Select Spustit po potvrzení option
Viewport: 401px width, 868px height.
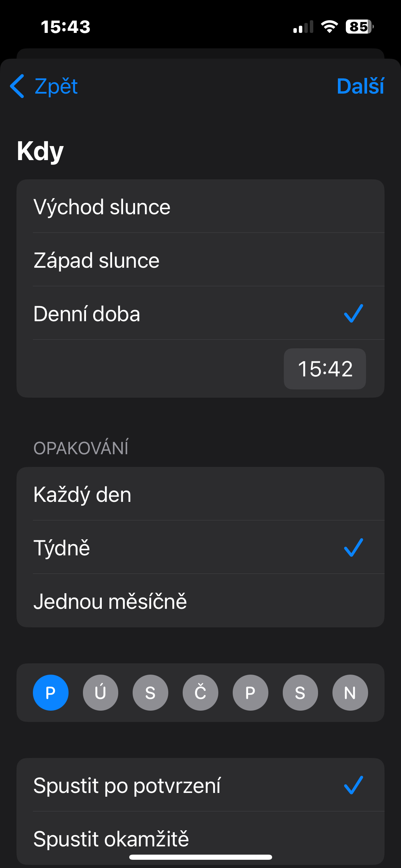[200, 785]
